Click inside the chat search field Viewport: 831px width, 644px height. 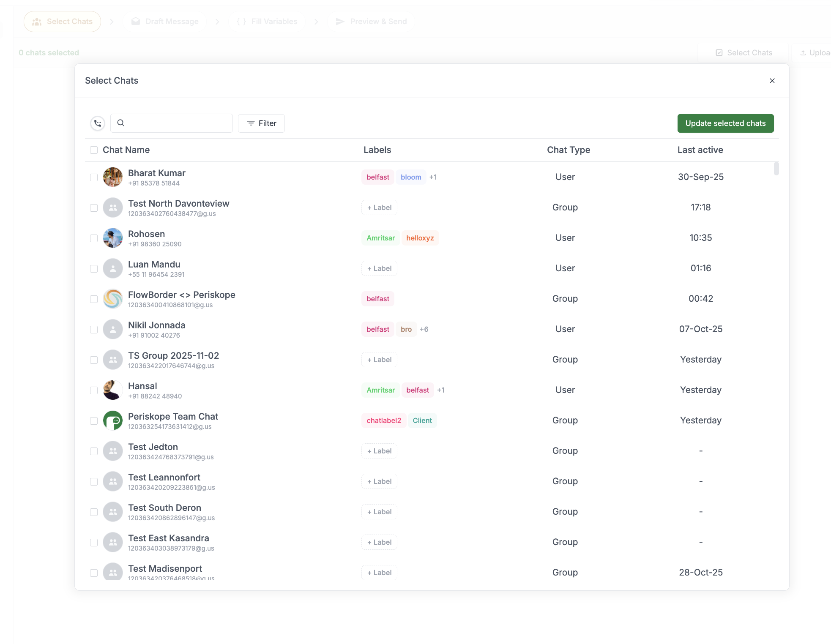pyautogui.click(x=178, y=123)
